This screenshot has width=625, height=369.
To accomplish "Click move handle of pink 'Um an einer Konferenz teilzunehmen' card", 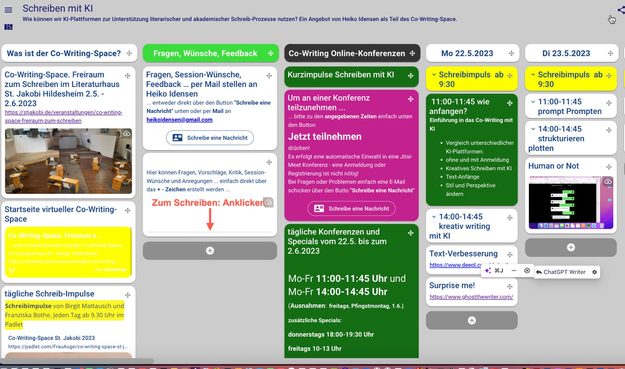I will 411,99.
